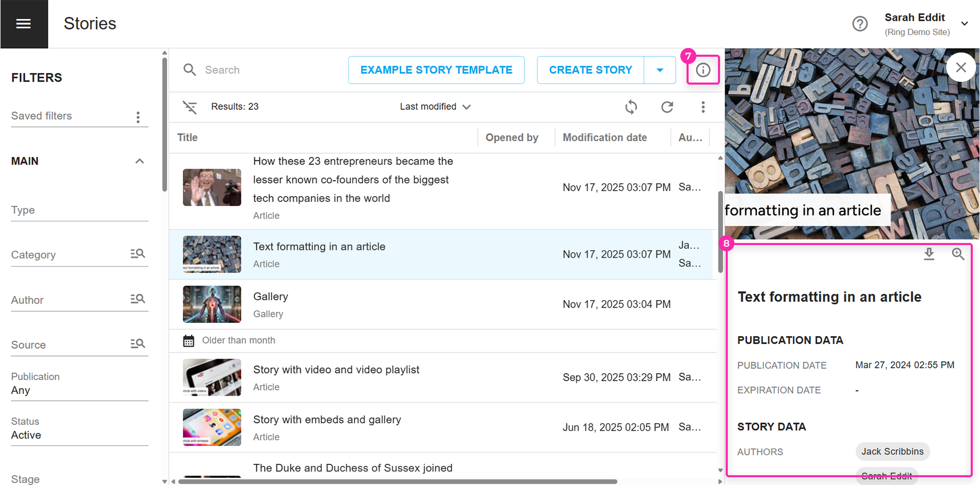The image size is (980, 485).
Task: Click the Example Story Template button
Action: pos(436,70)
